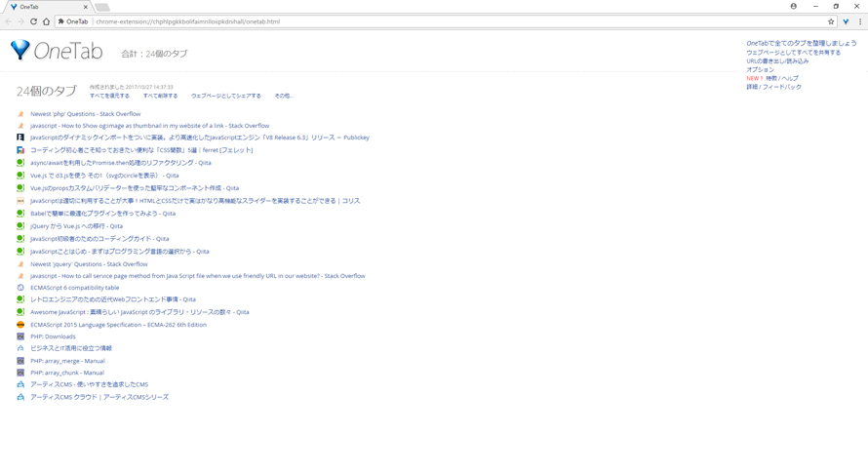Viewport: 868px width, 475px height.
Task: Open Newest 'php' Questions - Stack Overflow
Action: [x=85, y=114]
